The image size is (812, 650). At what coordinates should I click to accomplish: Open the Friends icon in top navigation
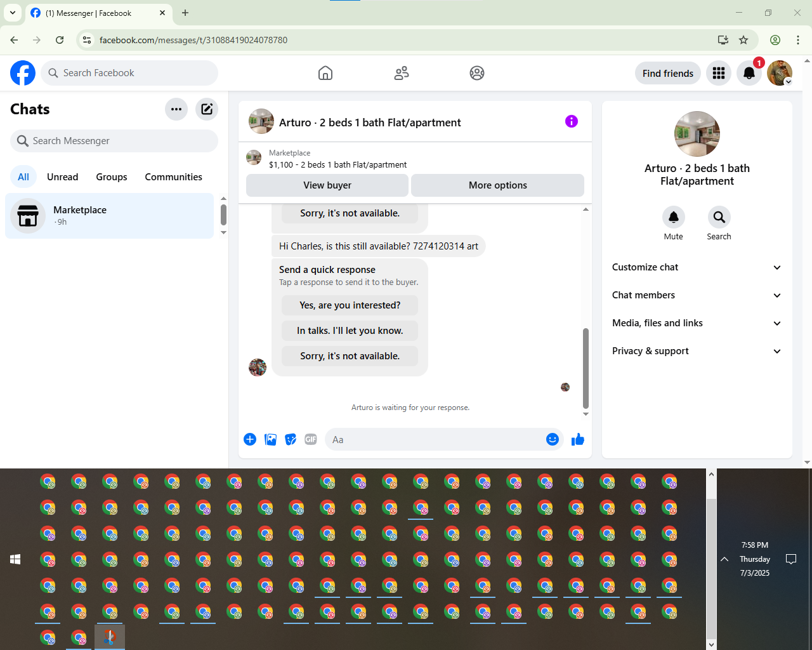click(x=402, y=73)
